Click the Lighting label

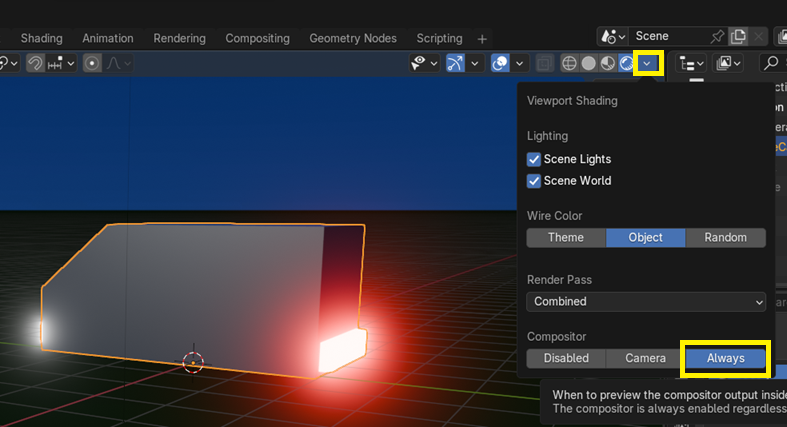point(547,136)
